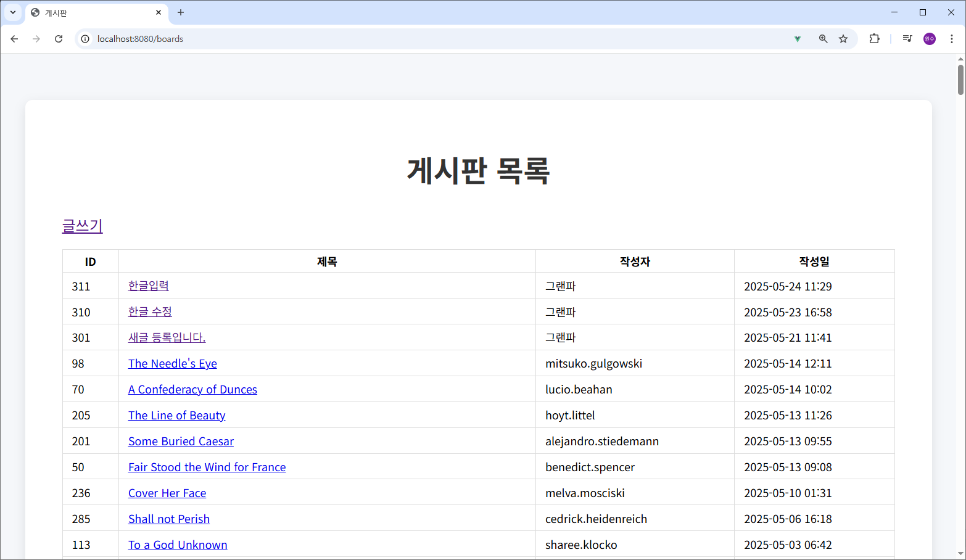This screenshot has height=560, width=966.
Task: Open the 한글 수정 post
Action: 150,311
